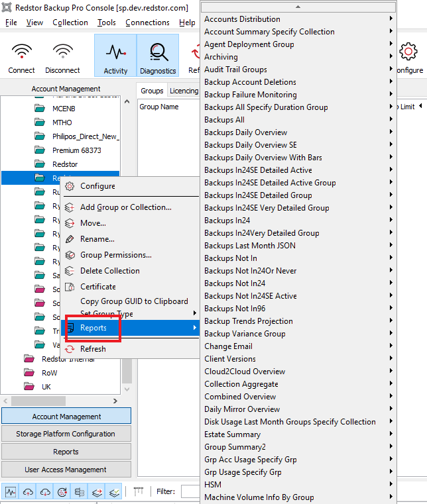
Task: Click the cloud upload icon in bottom toolbar
Action: click(28, 492)
